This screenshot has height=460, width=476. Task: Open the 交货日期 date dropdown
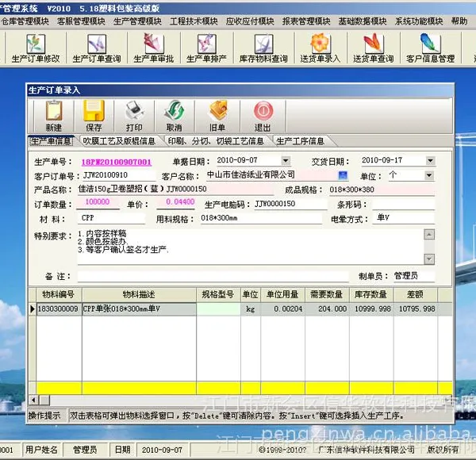430,160
